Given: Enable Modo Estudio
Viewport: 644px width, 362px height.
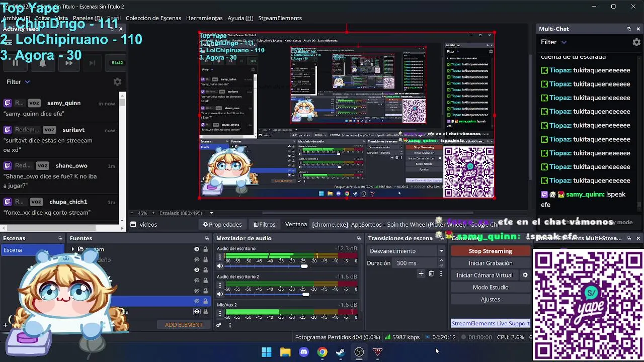Looking at the screenshot, I should coord(490,287).
